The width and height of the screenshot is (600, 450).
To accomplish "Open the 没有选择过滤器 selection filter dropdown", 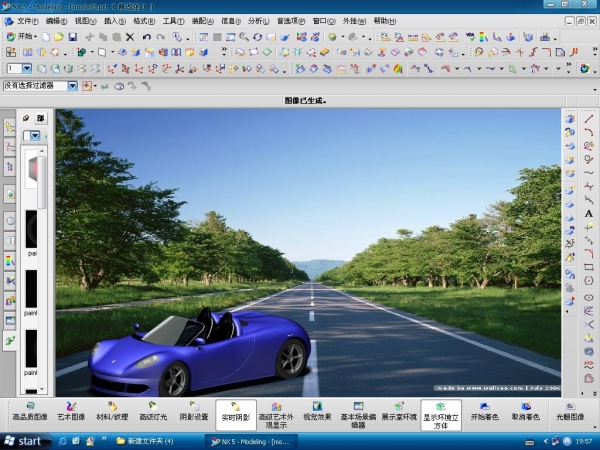I will [73, 86].
